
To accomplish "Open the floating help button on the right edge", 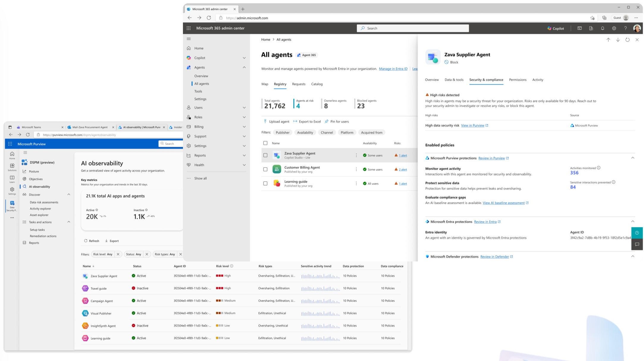I will click(637, 233).
